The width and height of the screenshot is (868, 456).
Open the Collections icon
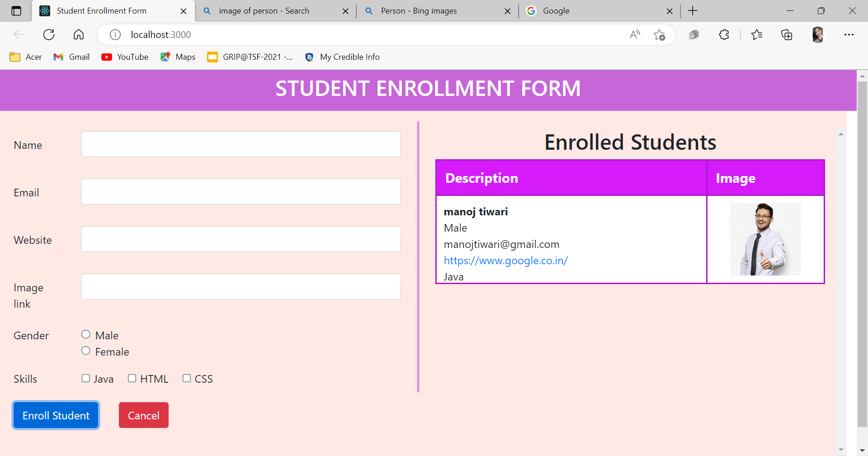(787, 34)
